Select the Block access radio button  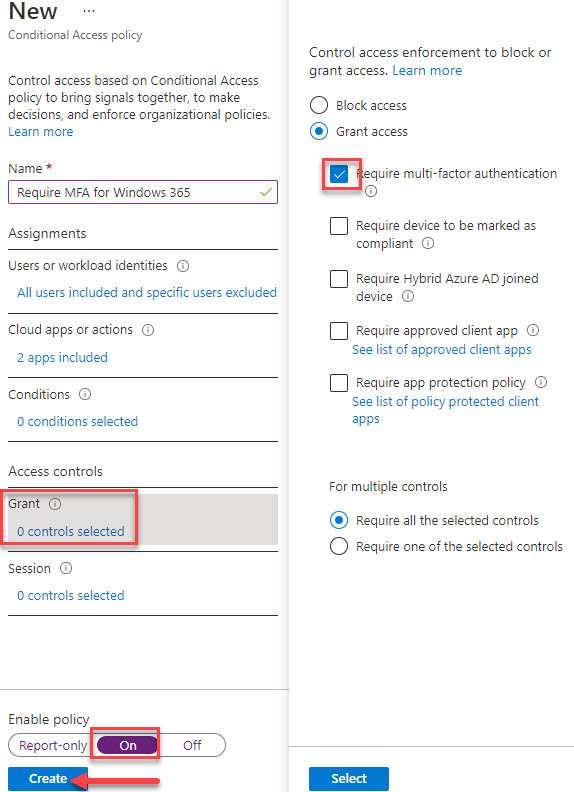click(319, 105)
